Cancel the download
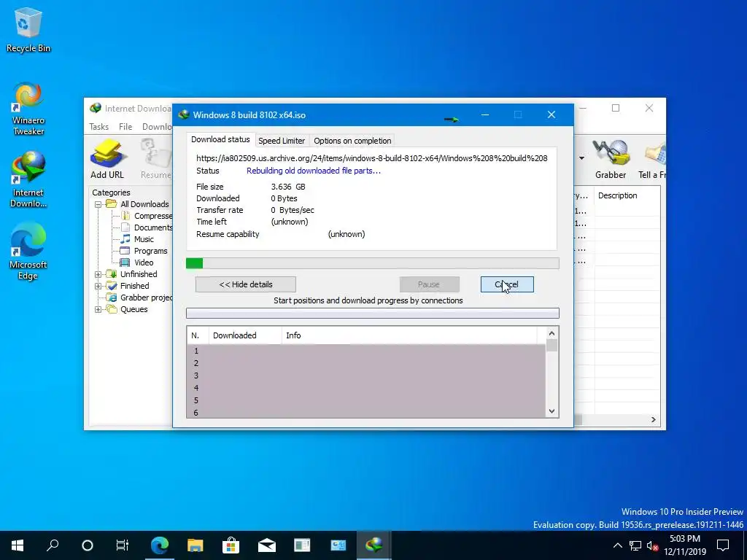The height and width of the screenshot is (560, 747). pyautogui.click(x=507, y=284)
